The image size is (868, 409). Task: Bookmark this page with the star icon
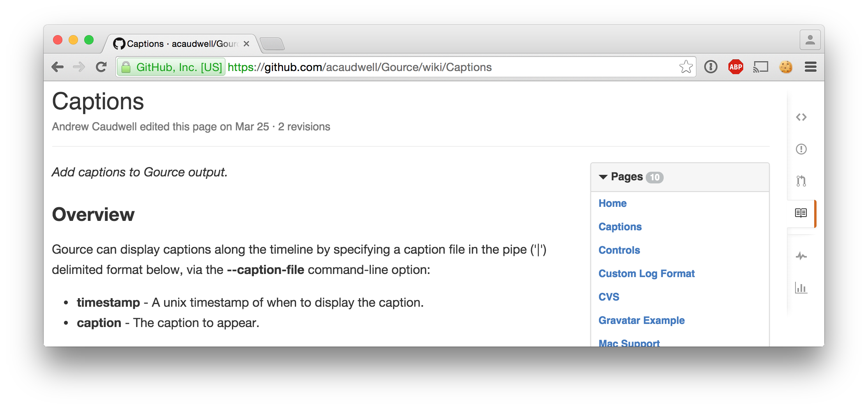[686, 67]
